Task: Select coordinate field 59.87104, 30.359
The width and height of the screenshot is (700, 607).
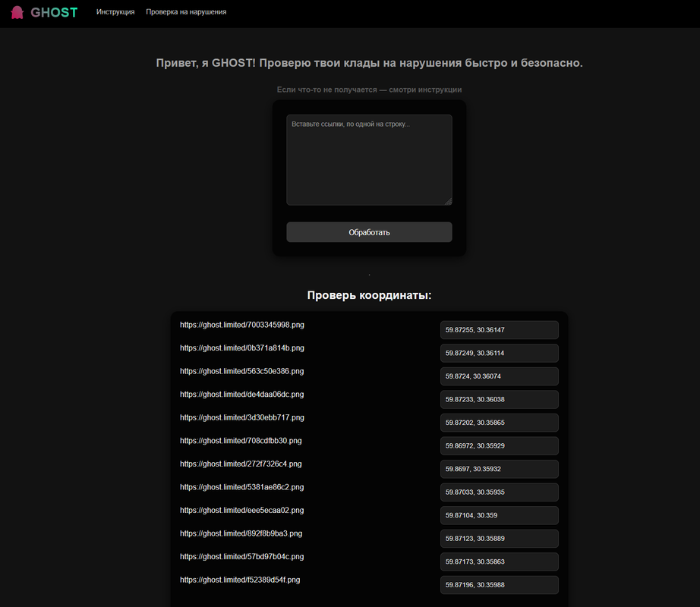Action: (499, 516)
